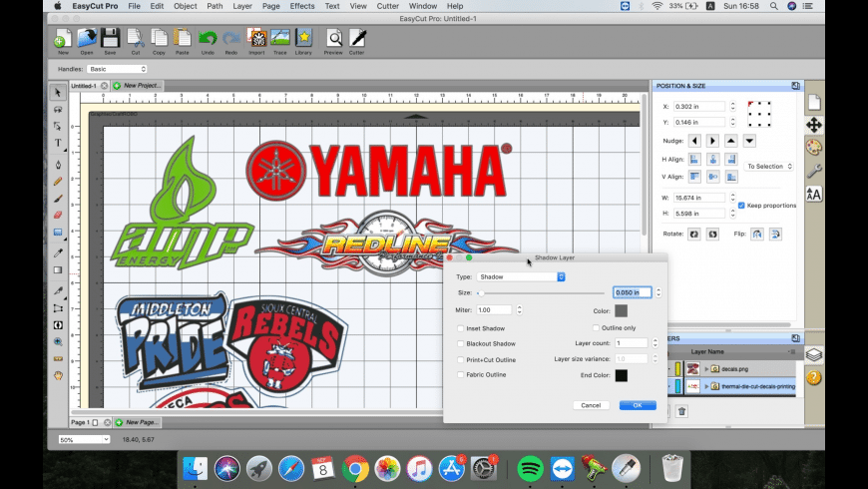
Task: Click the Trace icon in the toolbar
Action: click(x=280, y=41)
